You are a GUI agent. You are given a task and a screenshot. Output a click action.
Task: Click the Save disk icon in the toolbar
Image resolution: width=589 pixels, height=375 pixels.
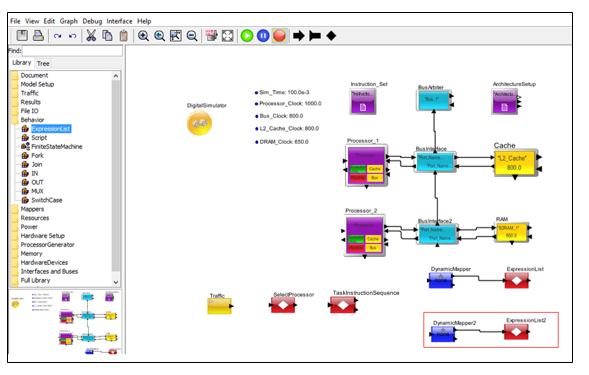[x=22, y=36]
